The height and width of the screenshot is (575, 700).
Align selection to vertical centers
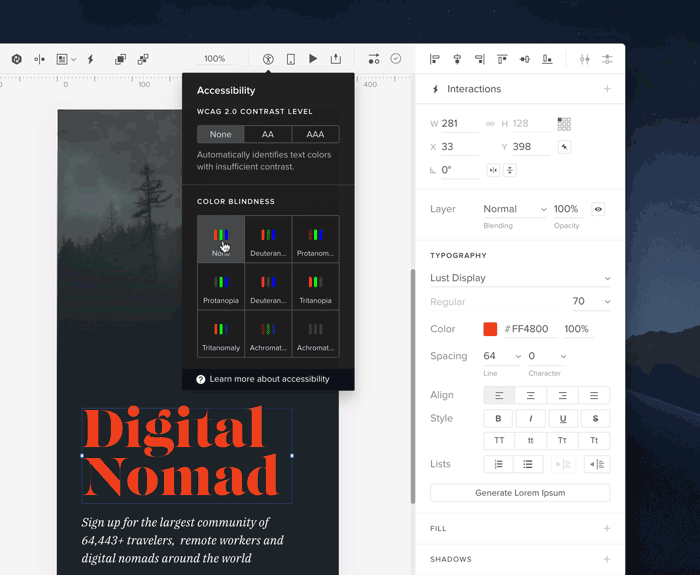click(525, 59)
